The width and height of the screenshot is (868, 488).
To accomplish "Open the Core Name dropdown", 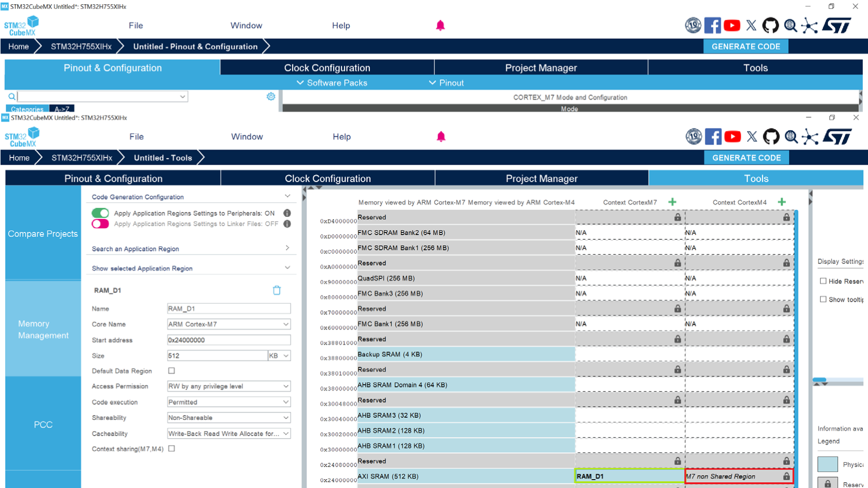I will [x=229, y=324].
